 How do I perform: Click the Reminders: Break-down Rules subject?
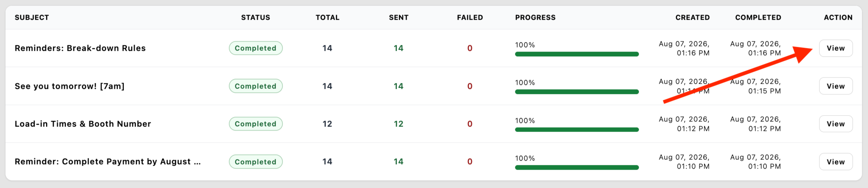80,48
